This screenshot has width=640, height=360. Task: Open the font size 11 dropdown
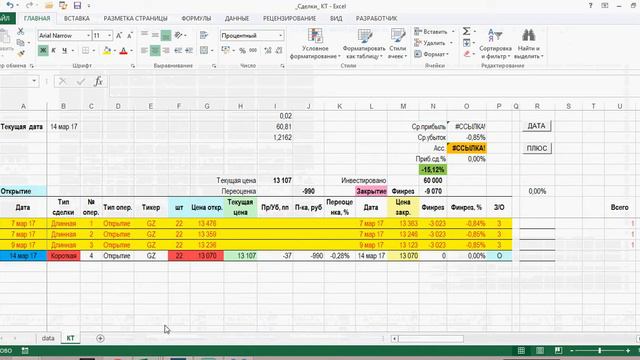click(x=109, y=36)
